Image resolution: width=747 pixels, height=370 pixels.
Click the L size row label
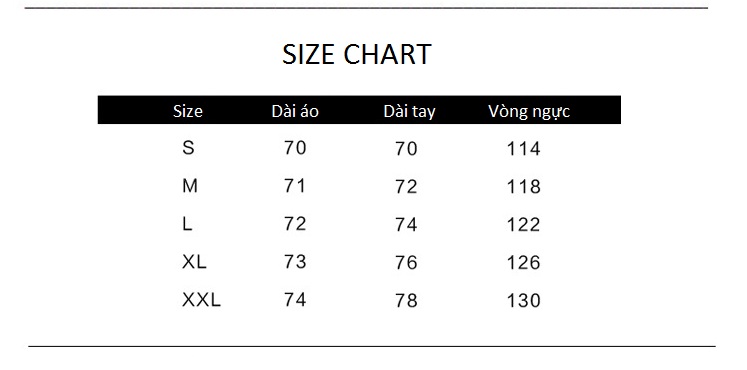(x=187, y=223)
